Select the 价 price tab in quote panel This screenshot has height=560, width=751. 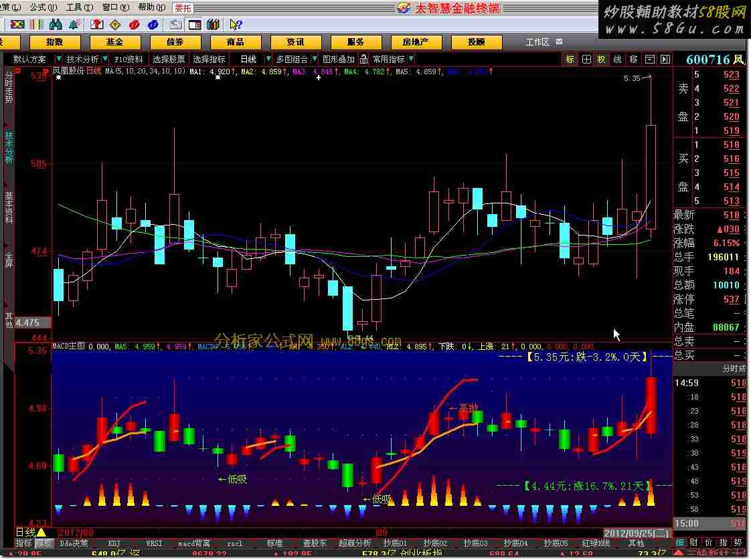tap(709, 543)
